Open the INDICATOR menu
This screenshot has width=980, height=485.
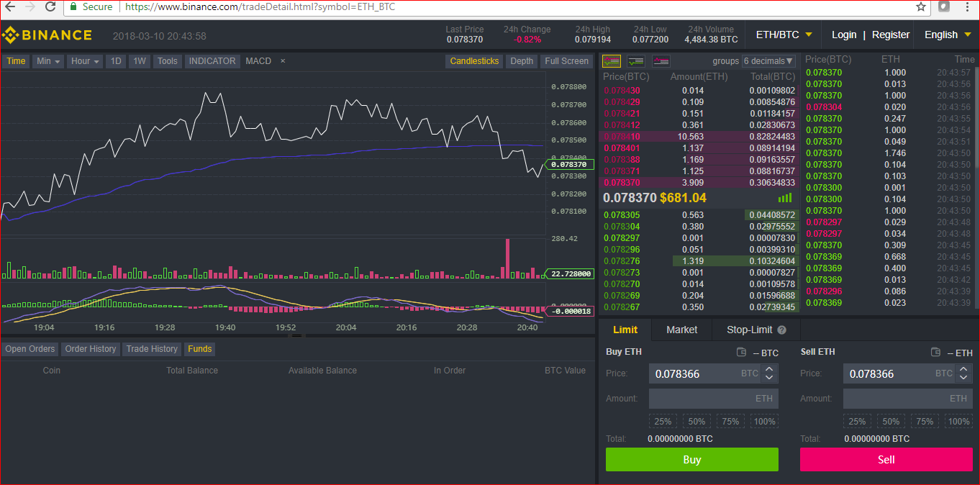[x=212, y=61]
